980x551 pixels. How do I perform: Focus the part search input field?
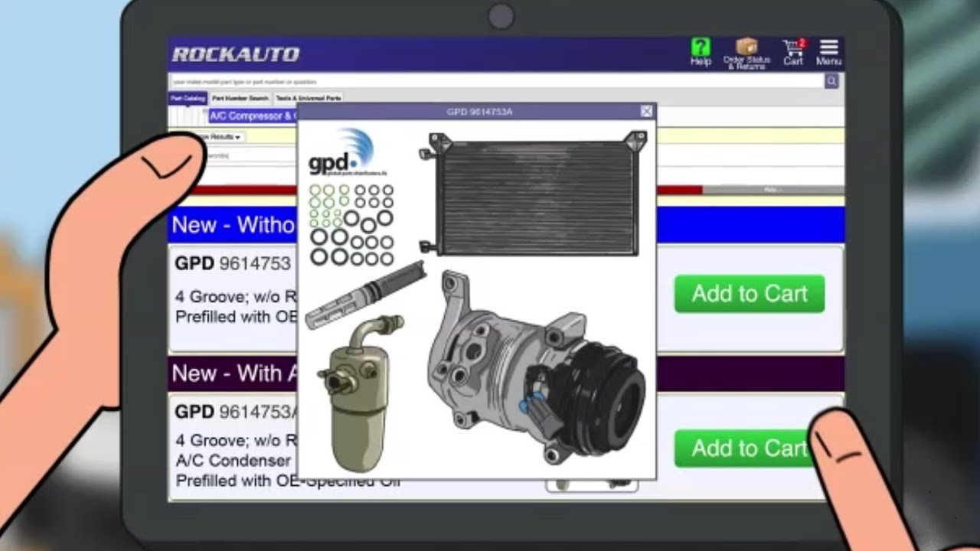496,81
